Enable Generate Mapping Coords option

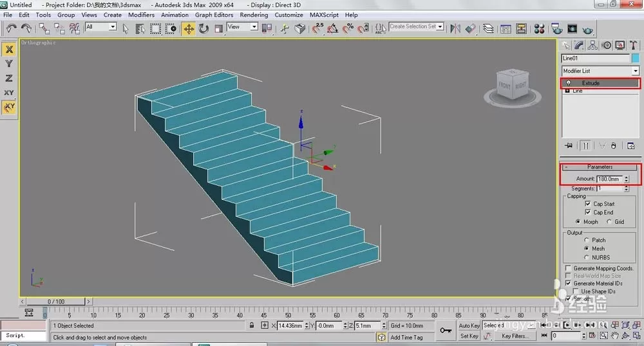coord(569,268)
